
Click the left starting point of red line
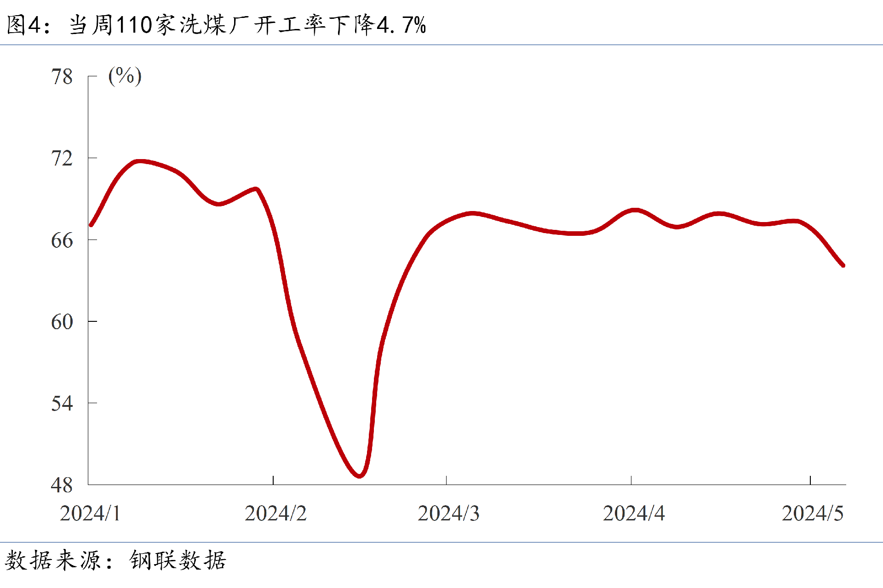91,225
